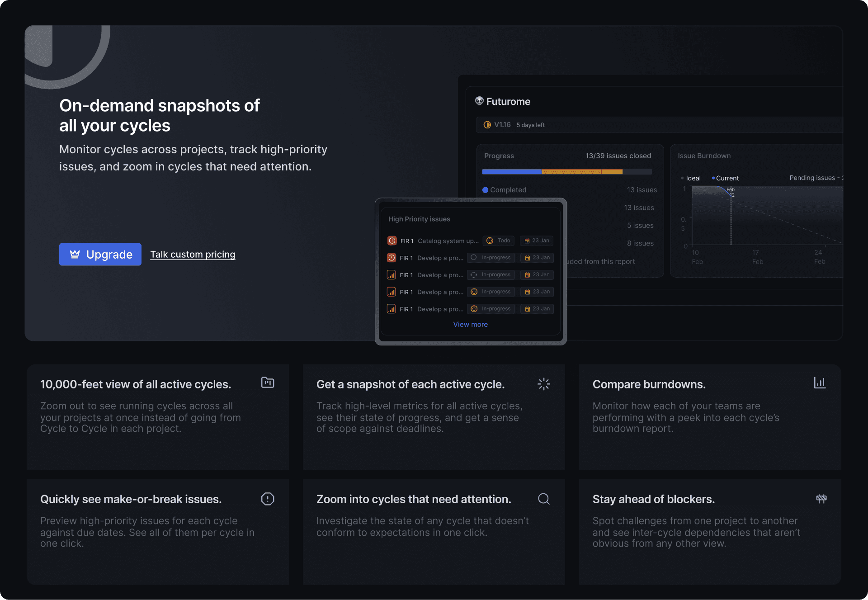The width and height of the screenshot is (868, 600).
Task: Click the Futurome alien logo icon
Action: tap(479, 101)
